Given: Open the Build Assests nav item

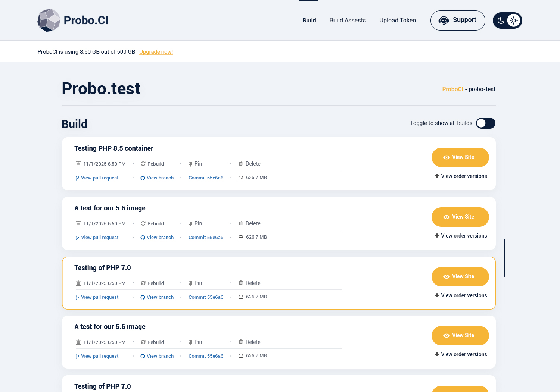Looking at the screenshot, I should click(348, 20).
